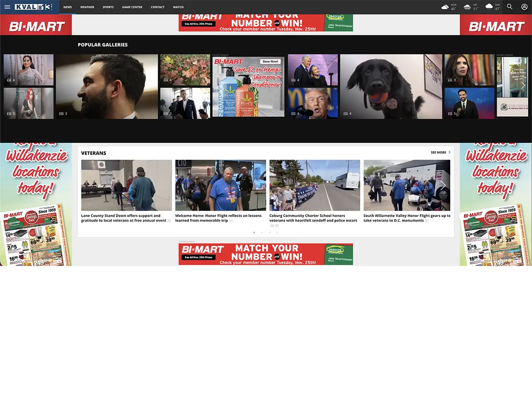The width and height of the screenshot is (532, 415).
Task: Click the Bi-Mart banner ad above Popular Galleries
Action: coord(266,23)
